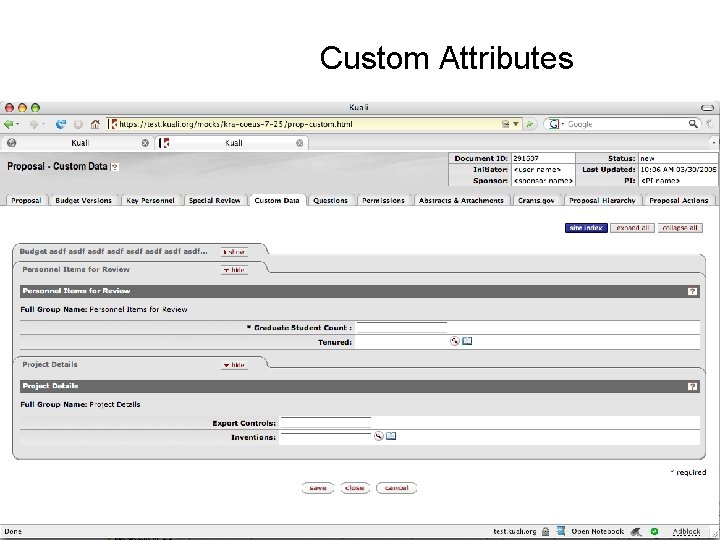Click the browser address bar URL
The width and height of the screenshot is (720, 540).
(236, 124)
